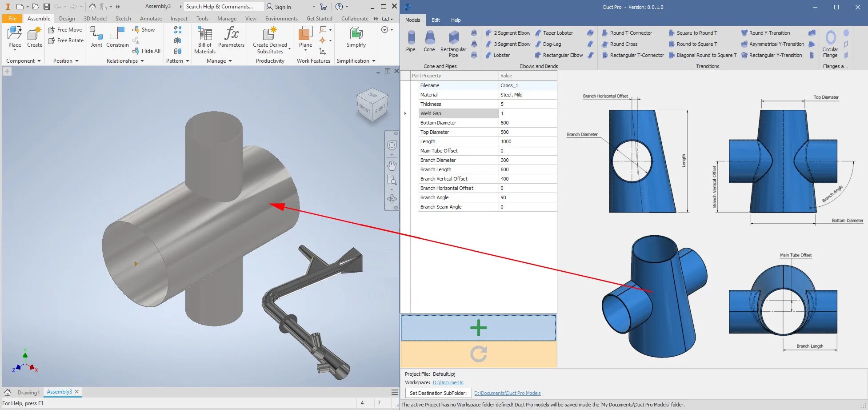Choose the Rectangular Y-Transition model
Screen dimensions: 868x410
coord(772,55)
